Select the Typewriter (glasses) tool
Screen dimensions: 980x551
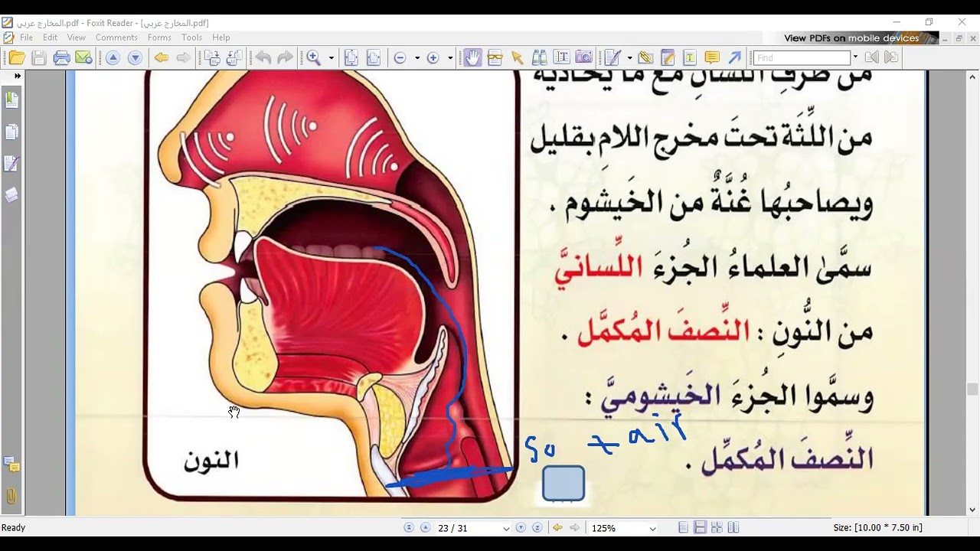point(495,57)
